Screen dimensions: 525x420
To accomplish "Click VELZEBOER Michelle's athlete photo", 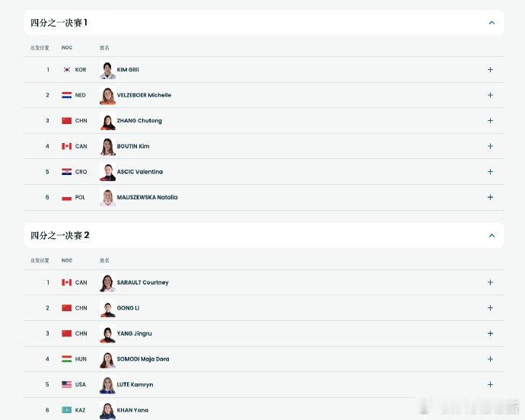I will click(107, 96).
